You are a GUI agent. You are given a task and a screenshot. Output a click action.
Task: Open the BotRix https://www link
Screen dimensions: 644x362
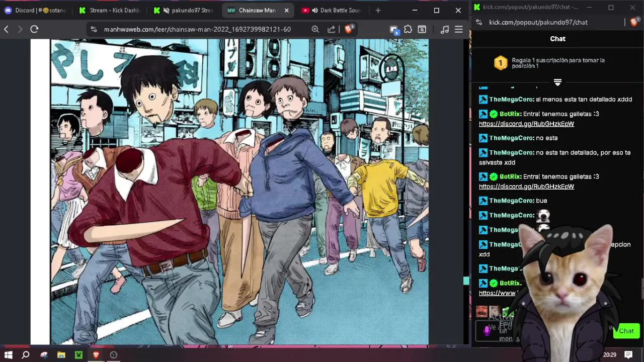[498, 293]
